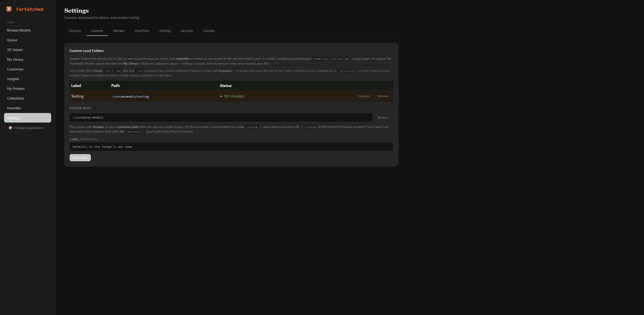Image resolution: width=644 pixels, height=315 pixels.
Task: Organize the Testing folder
Action: (x=363, y=96)
